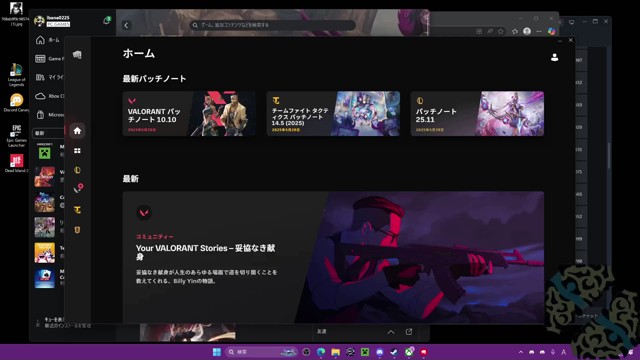The height and width of the screenshot is (360, 640).
Task: Open Your VALORANT Stories article
Action: 333,257
